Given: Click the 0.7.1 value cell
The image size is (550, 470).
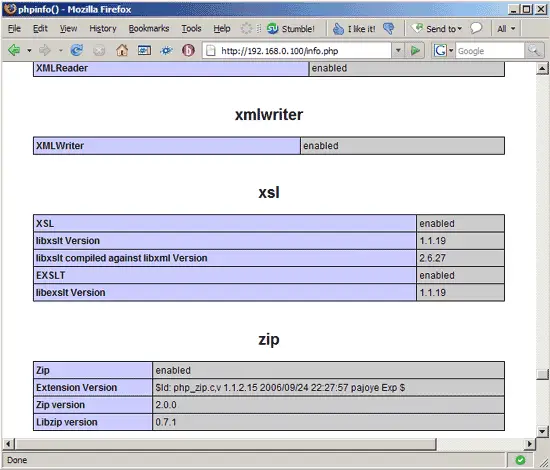Looking at the screenshot, I should (x=329, y=422).
